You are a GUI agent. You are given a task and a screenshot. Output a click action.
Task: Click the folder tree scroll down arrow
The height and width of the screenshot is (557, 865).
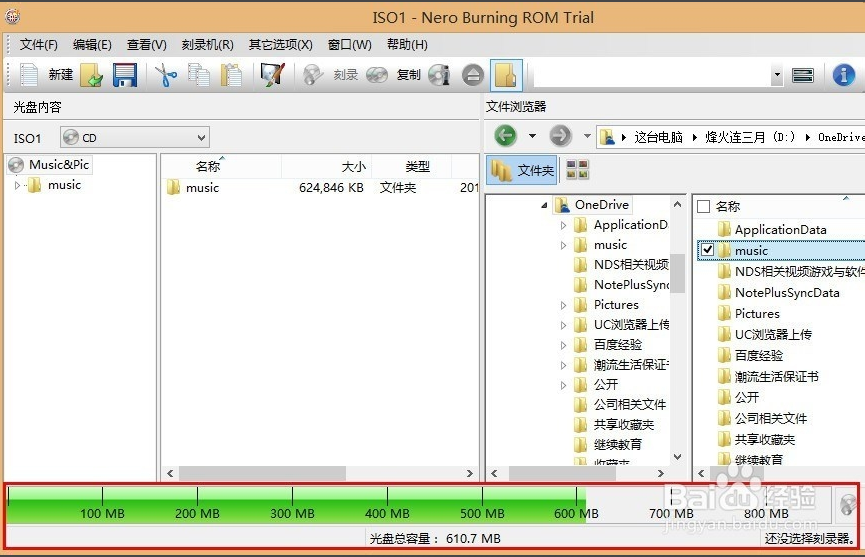[x=678, y=457]
